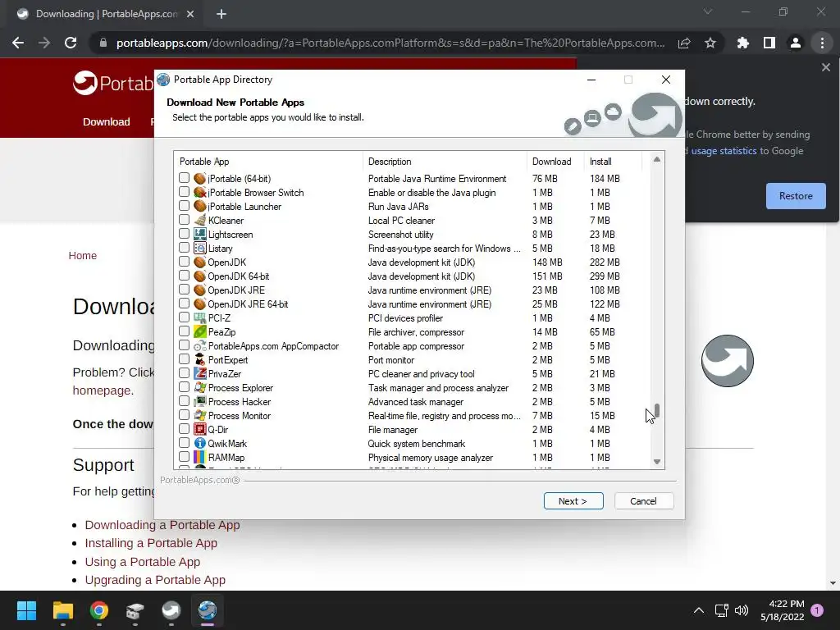Click the KCleaner broom icon
Image resolution: width=840 pixels, height=630 pixels.
pyautogui.click(x=200, y=220)
